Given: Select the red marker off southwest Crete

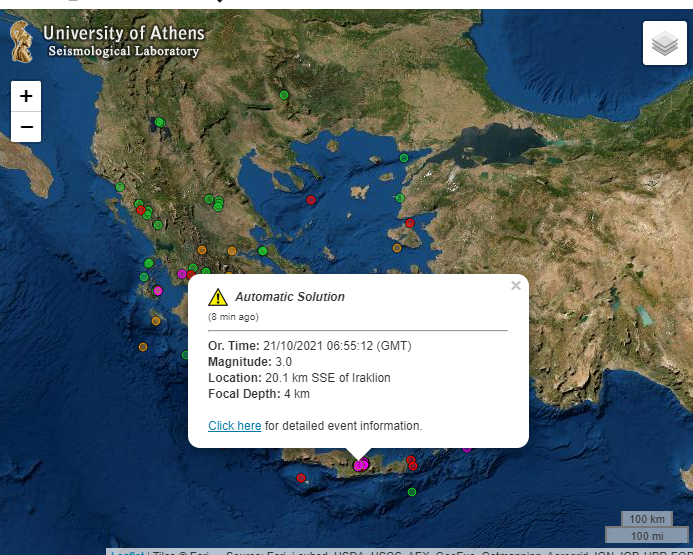Looking at the screenshot, I should 301,478.
